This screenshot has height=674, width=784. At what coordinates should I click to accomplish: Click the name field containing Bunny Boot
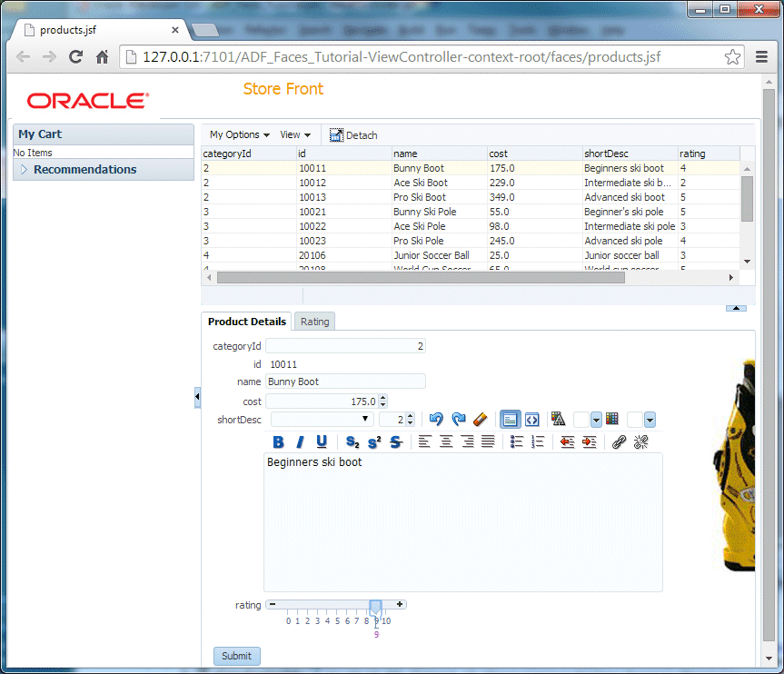(345, 382)
